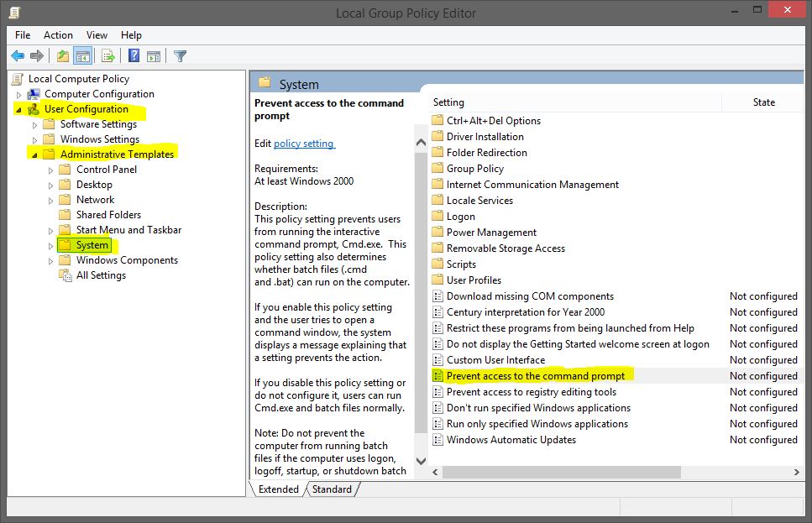Select Run only specified Windows applications

pos(537,424)
